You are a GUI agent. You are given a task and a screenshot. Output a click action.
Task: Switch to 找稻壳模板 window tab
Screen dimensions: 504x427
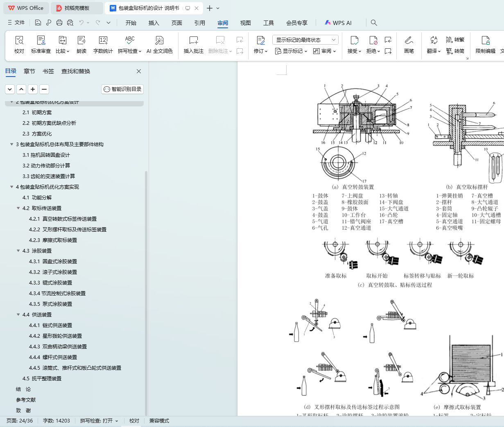[77, 8]
